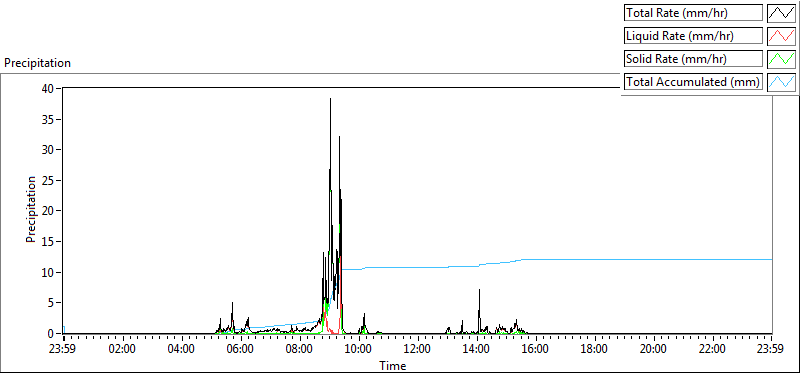Image resolution: width=800 pixels, height=373 pixels.
Task: Click the 23:59 end time label
Action: (x=771, y=350)
